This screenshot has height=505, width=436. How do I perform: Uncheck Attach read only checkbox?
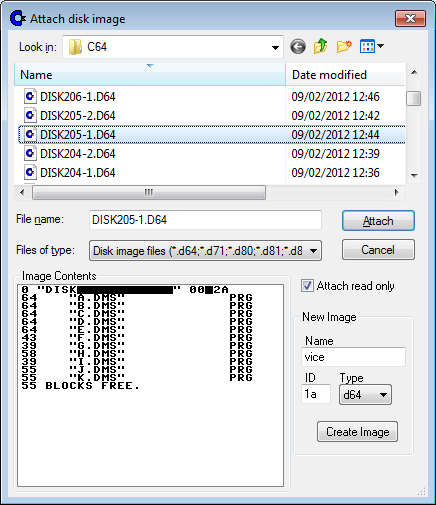[307, 286]
